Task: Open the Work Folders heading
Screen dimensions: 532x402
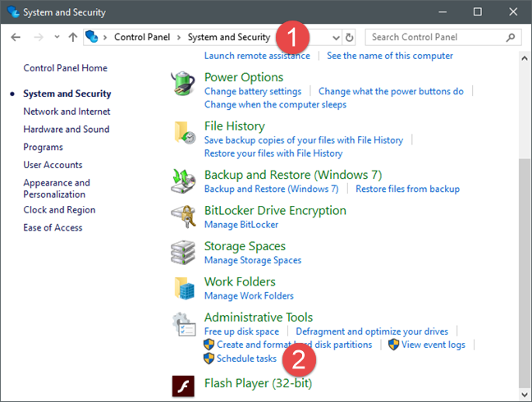Action: [x=240, y=281]
